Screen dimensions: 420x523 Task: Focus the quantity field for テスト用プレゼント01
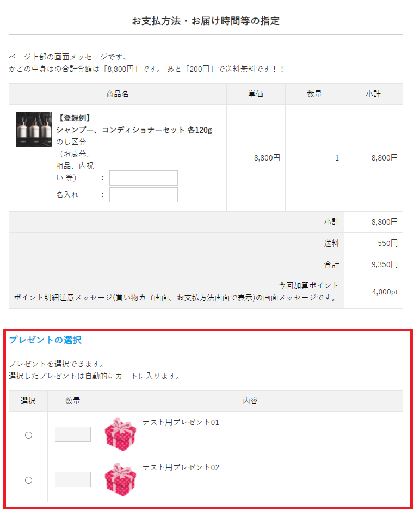[73, 434]
